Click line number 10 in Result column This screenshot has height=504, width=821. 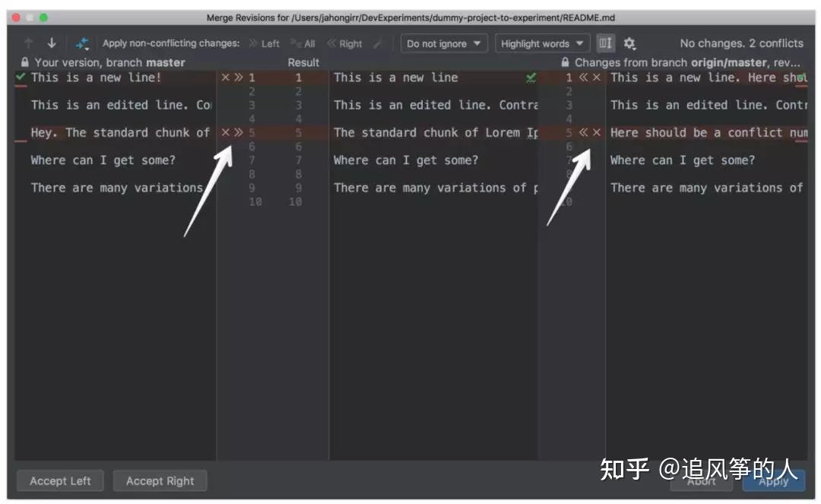296,201
